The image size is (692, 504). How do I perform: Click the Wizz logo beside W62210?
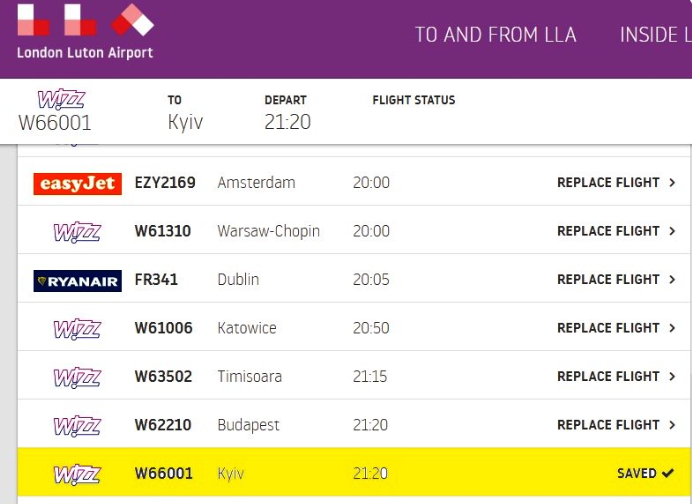click(77, 426)
